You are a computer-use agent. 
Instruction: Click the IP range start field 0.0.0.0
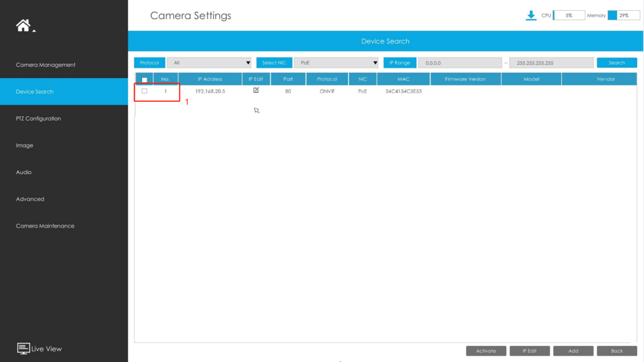coord(459,63)
